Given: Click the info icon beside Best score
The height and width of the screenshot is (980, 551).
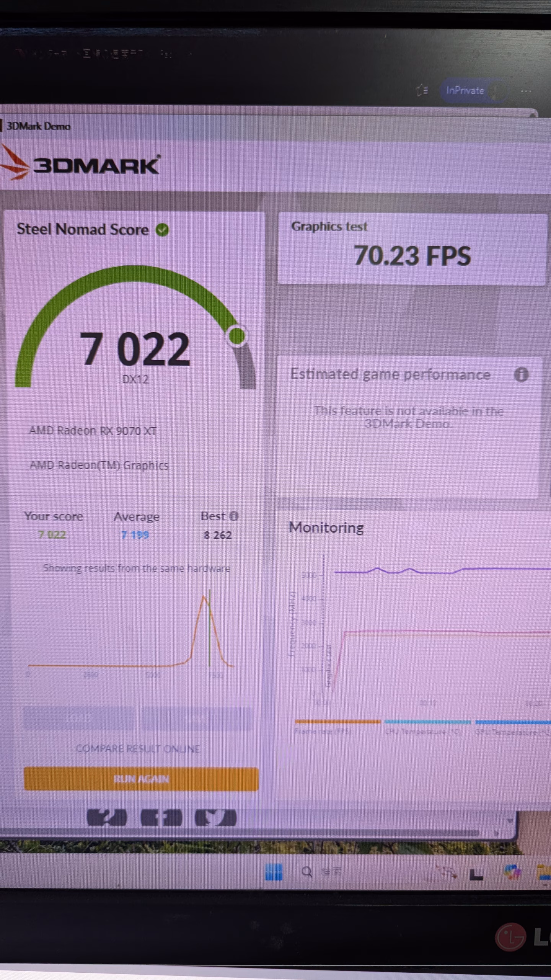Looking at the screenshot, I should [x=234, y=516].
